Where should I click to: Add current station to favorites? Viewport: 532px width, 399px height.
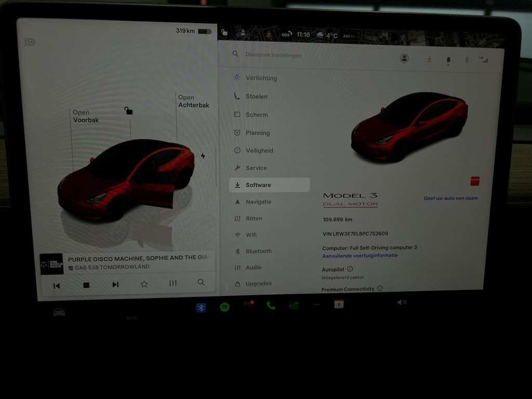(144, 284)
